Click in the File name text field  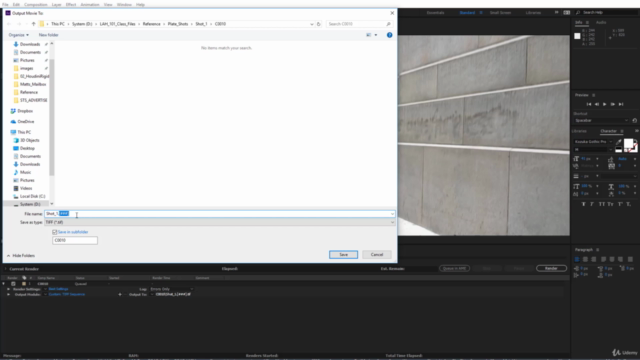click(220, 214)
